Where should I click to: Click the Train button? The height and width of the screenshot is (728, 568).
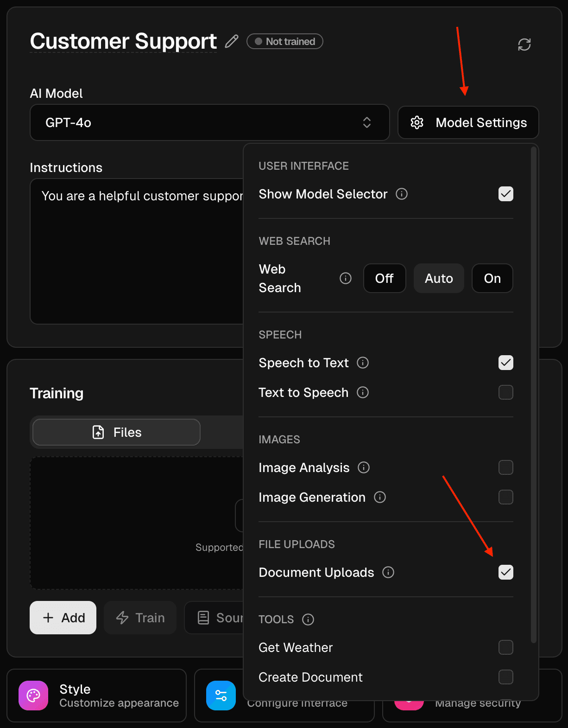pyautogui.click(x=140, y=618)
